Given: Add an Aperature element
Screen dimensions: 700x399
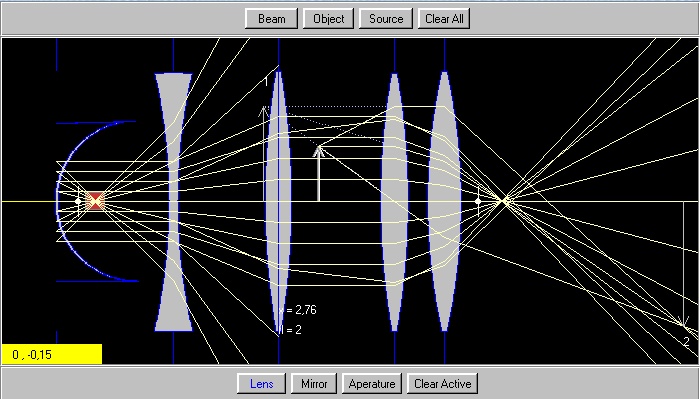Looking at the screenshot, I should 372,384.
